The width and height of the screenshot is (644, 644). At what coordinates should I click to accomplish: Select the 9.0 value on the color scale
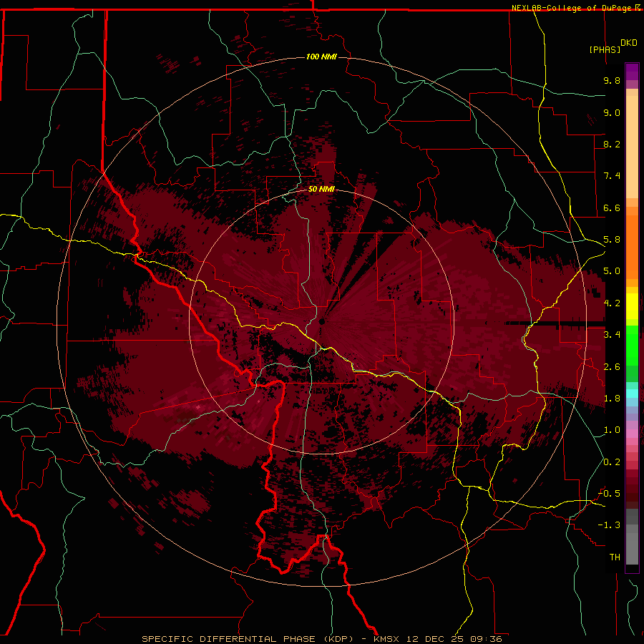(x=612, y=112)
